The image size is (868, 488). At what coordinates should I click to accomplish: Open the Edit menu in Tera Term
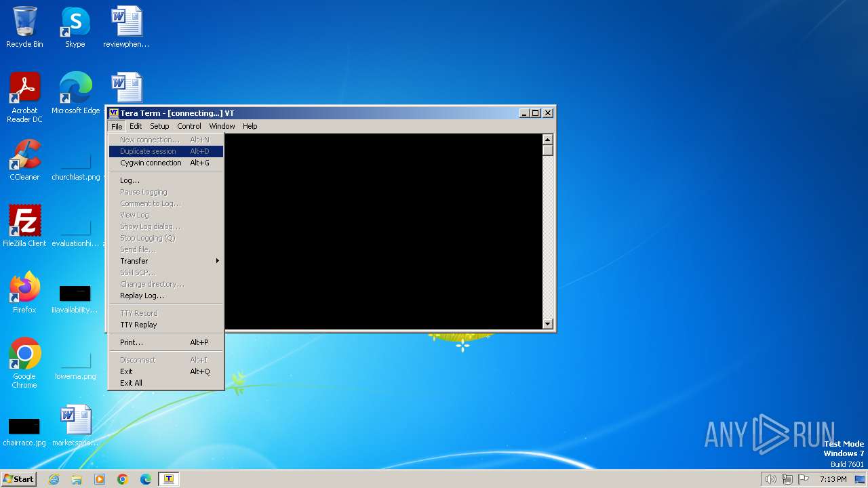click(x=136, y=126)
